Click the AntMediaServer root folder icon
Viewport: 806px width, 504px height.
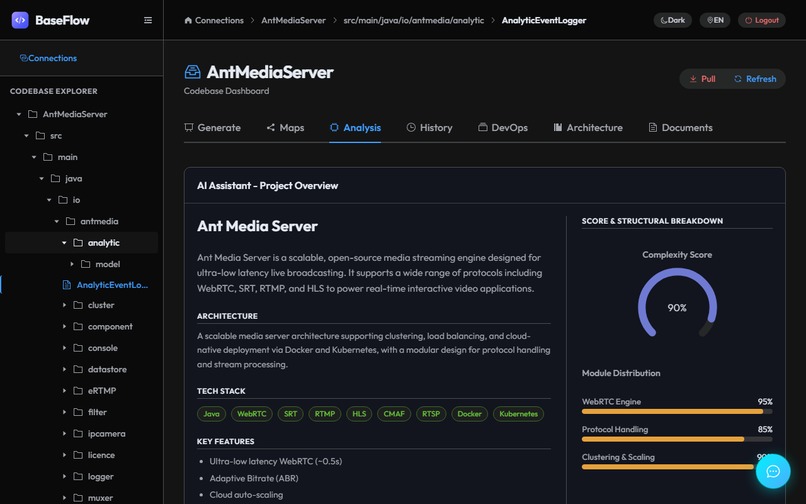pos(32,114)
